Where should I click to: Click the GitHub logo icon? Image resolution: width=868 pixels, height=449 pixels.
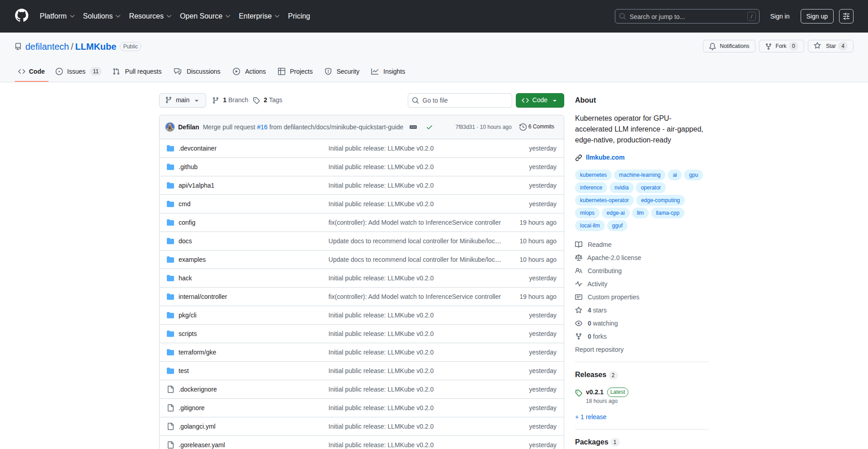click(x=21, y=16)
